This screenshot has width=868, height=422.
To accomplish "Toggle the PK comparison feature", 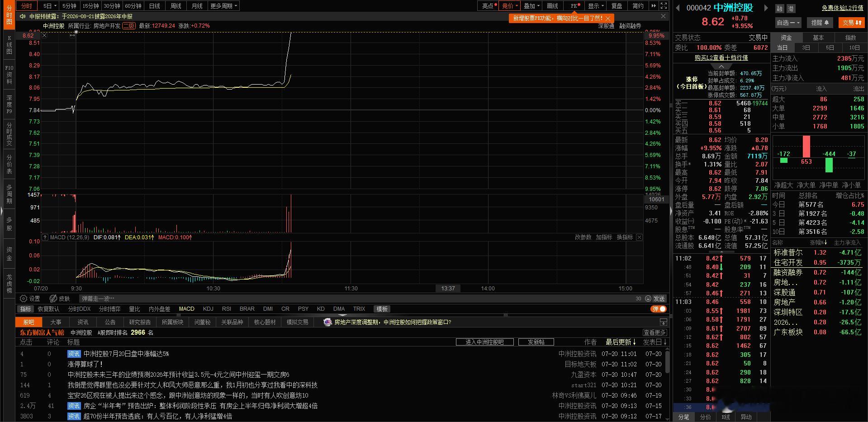I will pyautogui.click(x=574, y=6).
